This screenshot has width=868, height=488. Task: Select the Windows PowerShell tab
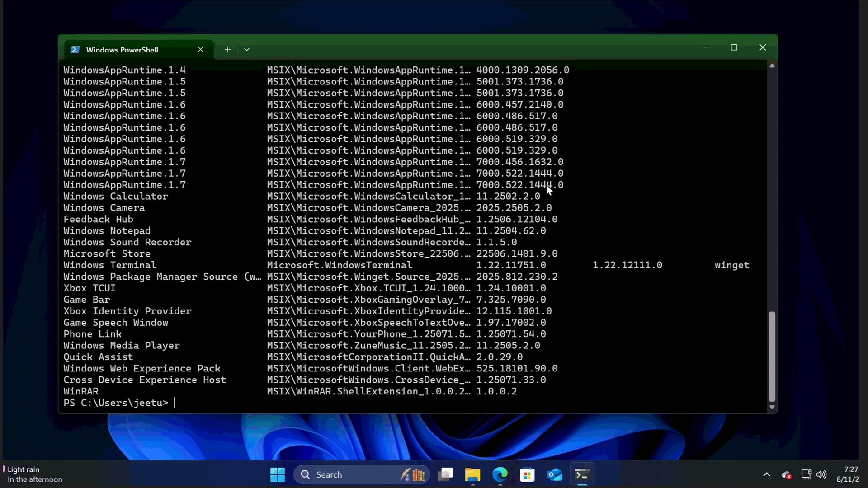tap(122, 50)
